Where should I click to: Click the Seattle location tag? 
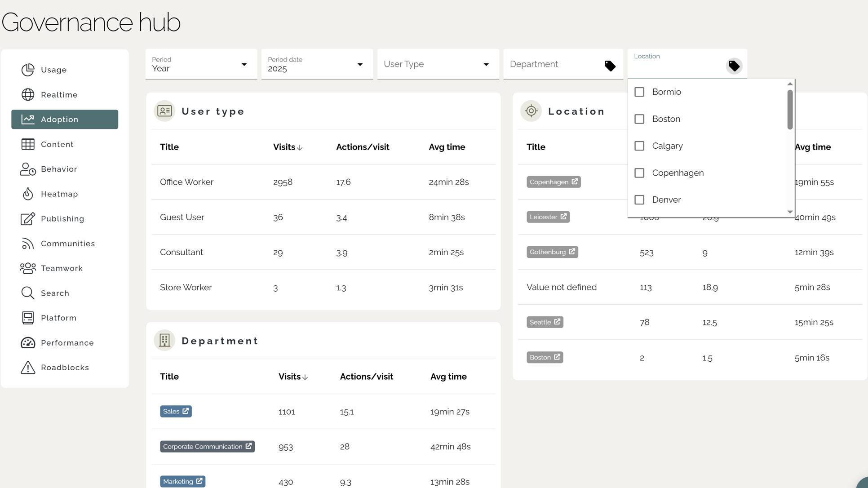[x=545, y=322]
